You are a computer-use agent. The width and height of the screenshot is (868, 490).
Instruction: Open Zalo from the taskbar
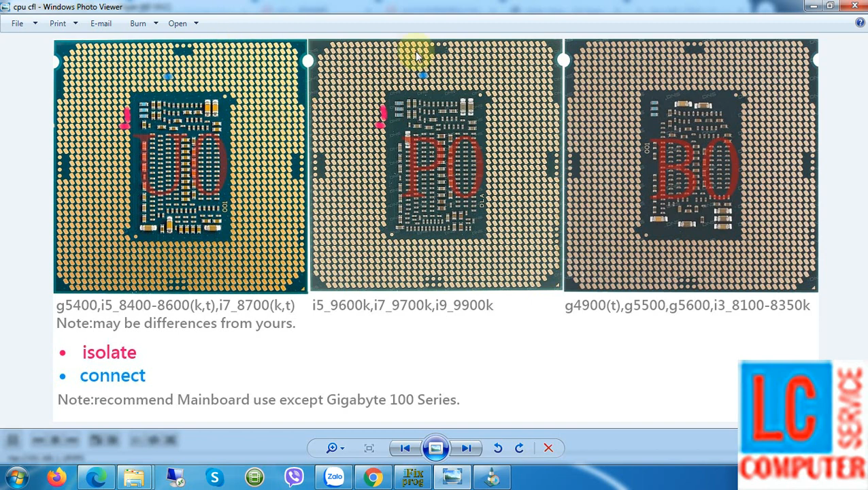point(334,477)
